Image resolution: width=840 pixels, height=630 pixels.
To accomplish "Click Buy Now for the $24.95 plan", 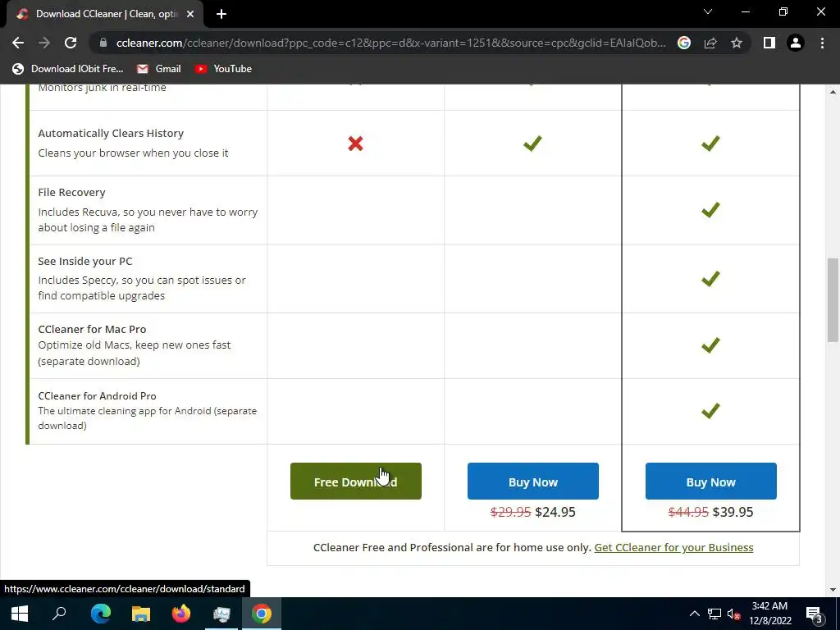I will tap(533, 481).
